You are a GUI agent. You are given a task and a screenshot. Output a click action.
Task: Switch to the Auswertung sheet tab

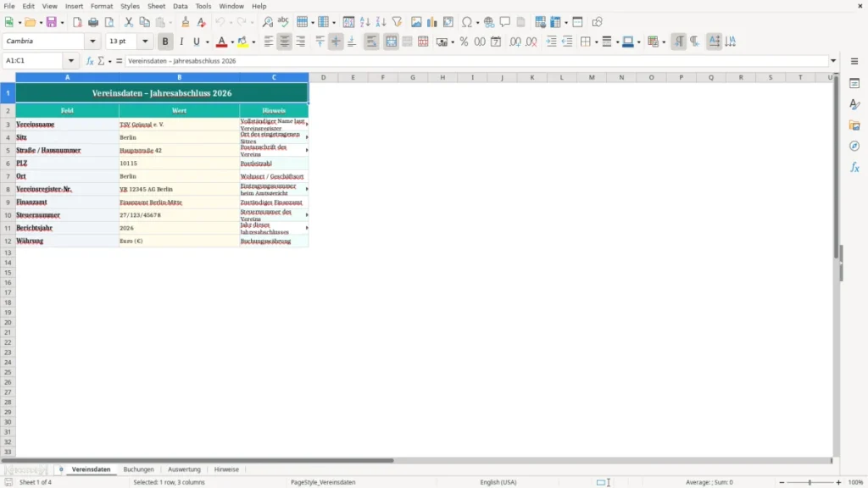pyautogui.click(x=184, y=469)
